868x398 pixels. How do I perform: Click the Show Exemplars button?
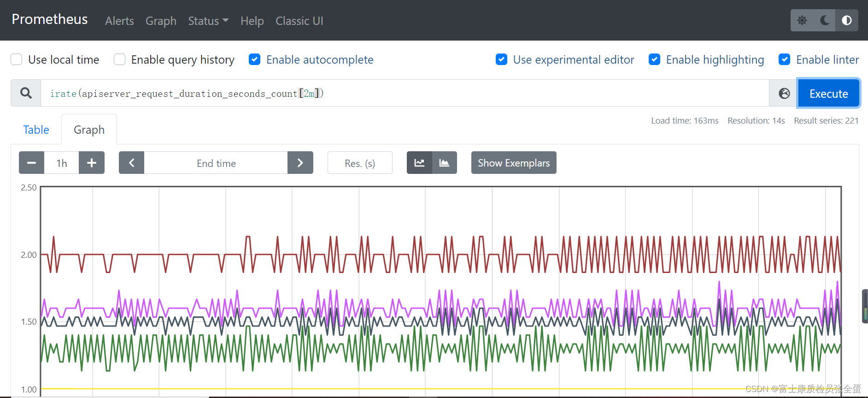(x=514, y=163)
